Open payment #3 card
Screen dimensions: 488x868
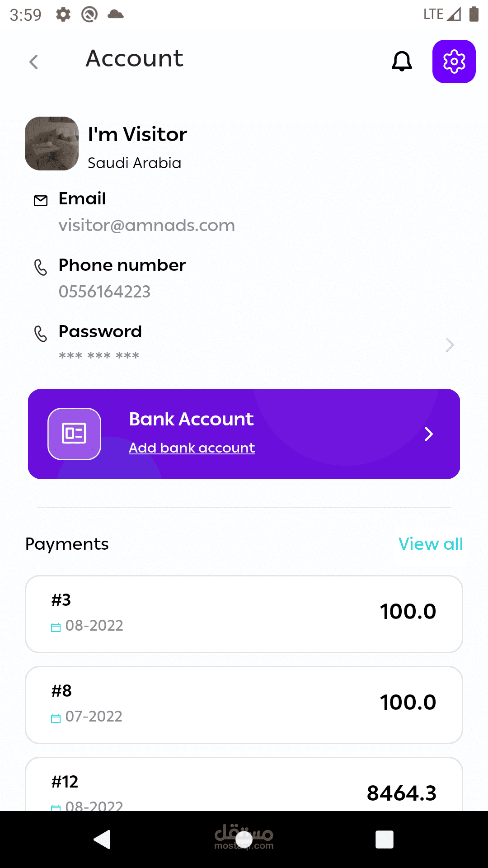(x=244, y=614)
